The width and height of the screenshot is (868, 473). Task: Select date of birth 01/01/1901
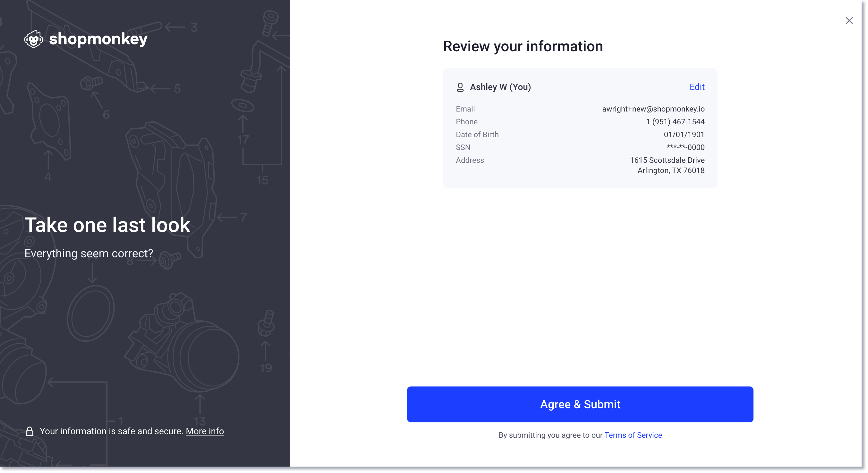click(x=684, y=135)
